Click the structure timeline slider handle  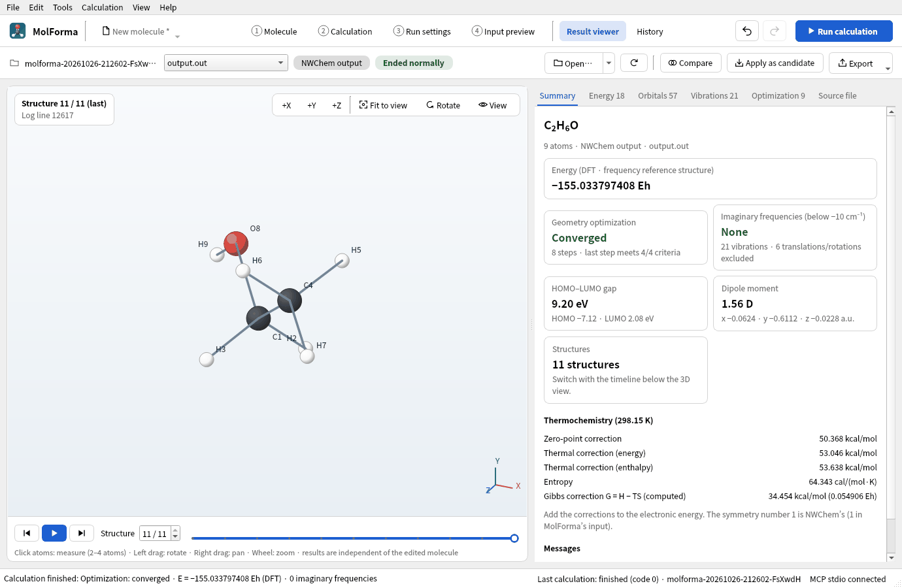[x=514, y=538]
